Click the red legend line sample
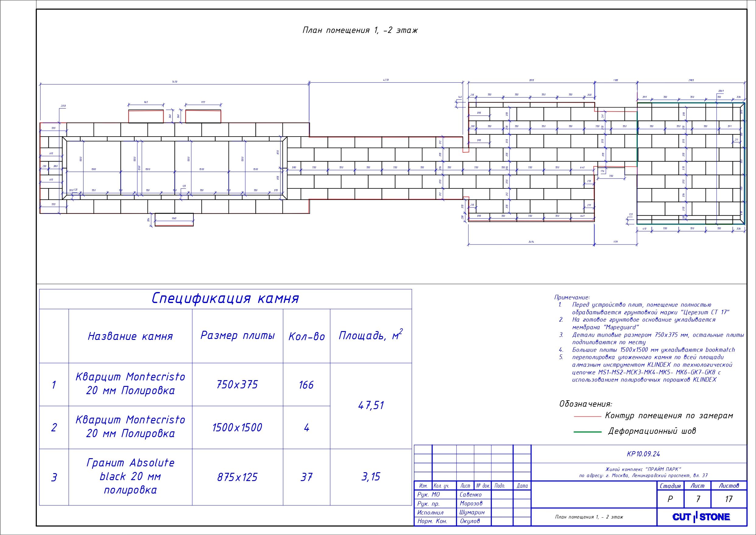Image resolution: width=756 pixels, height=535 pixels. 588,417
